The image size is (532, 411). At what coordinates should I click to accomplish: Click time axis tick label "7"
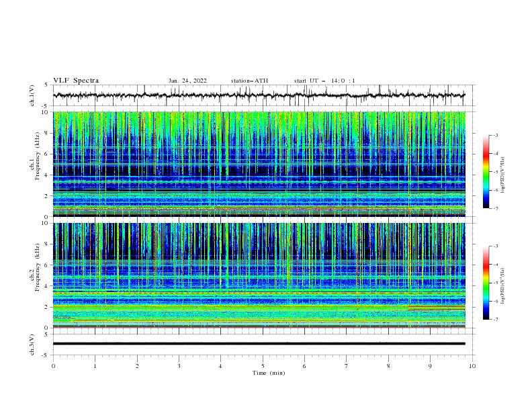point(347,366)
